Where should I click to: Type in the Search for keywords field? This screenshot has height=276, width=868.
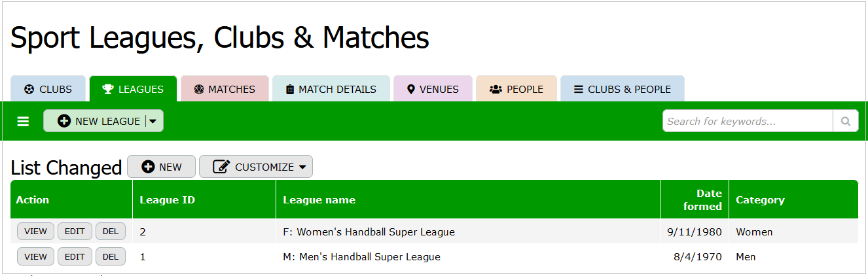(748, 121)
